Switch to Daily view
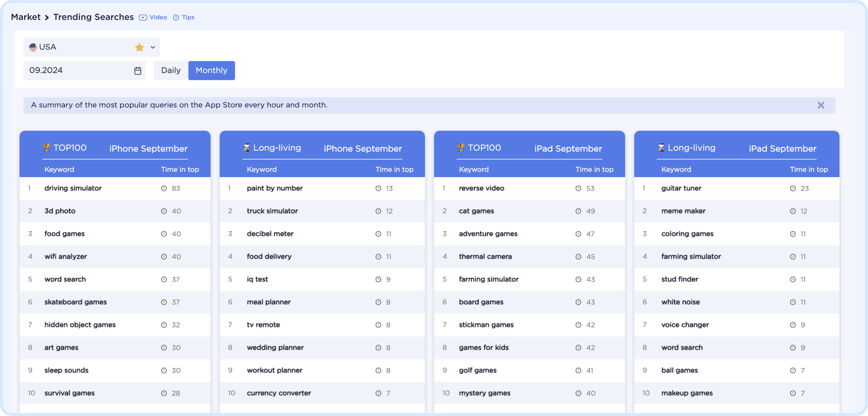 click(171, 70)
